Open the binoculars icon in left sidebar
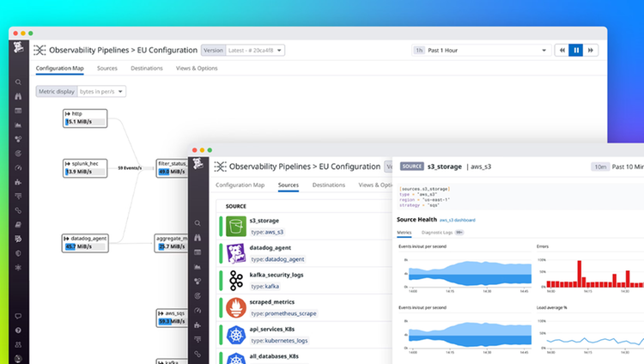The width and height of the screenshot is (644, 364). pyautogui.click(x=18, y=96)
